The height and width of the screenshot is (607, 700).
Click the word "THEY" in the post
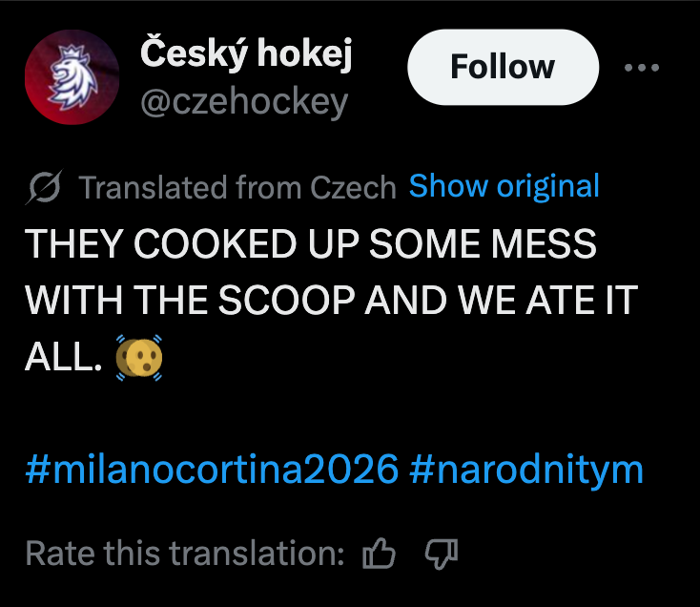click(x=72, y=245)
